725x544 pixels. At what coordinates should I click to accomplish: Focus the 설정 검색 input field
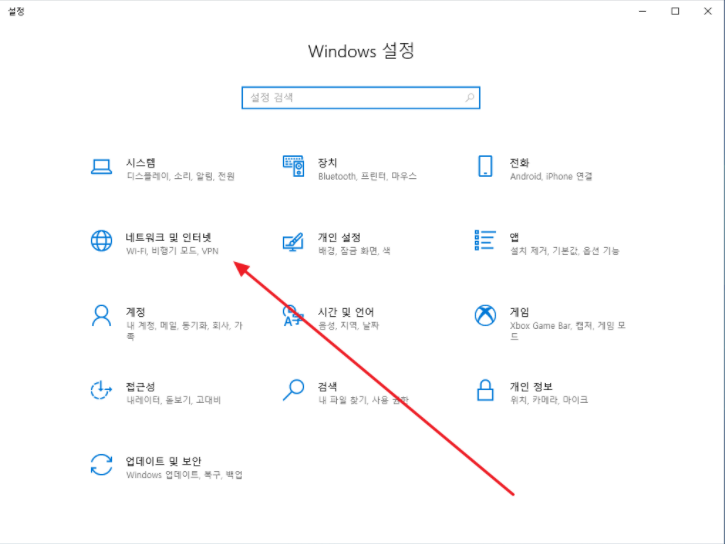coord(361,98)
